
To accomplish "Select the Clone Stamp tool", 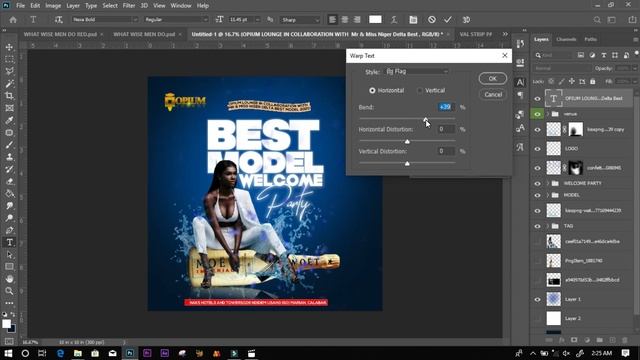I will pos(9,157).
